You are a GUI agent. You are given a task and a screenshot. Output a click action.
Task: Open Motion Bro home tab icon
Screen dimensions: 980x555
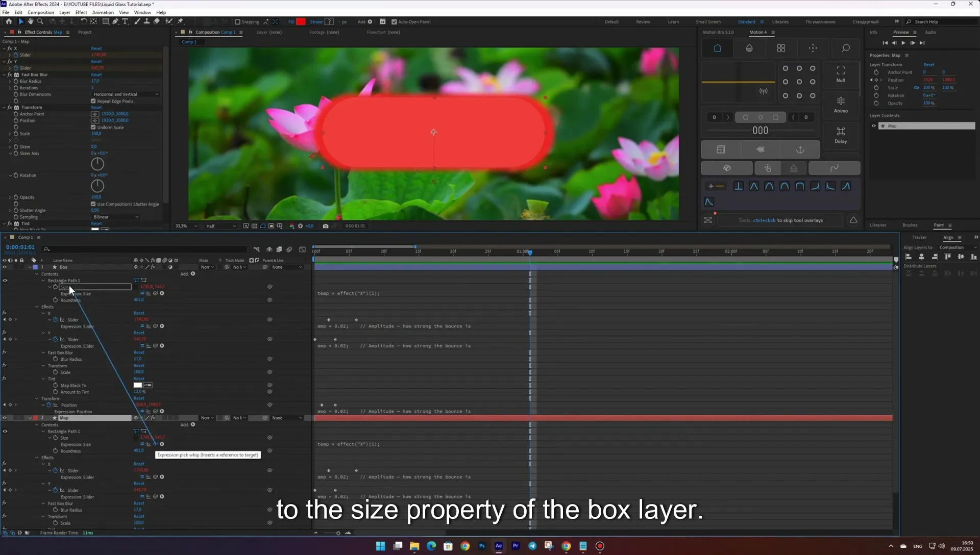coord(717,48)
